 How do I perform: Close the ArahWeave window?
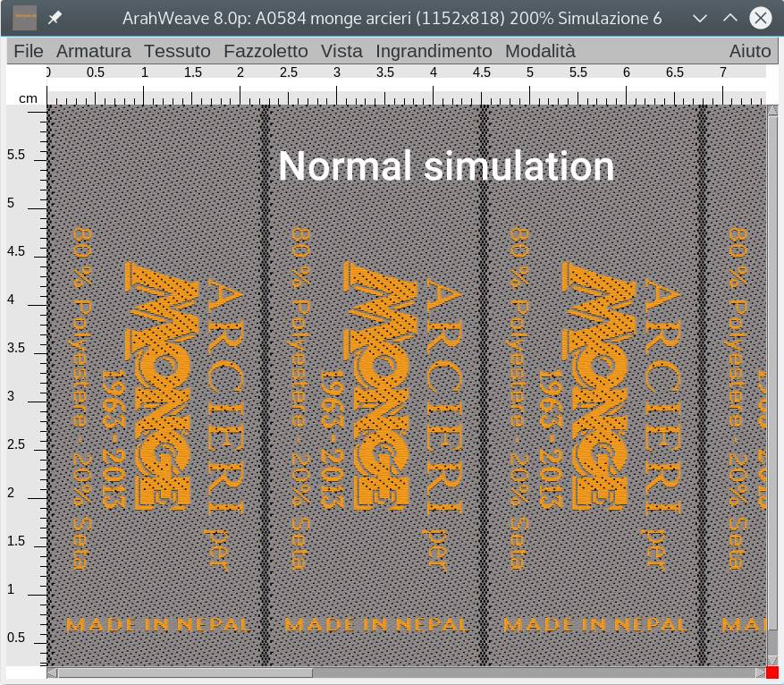click(x=761, y=19)
